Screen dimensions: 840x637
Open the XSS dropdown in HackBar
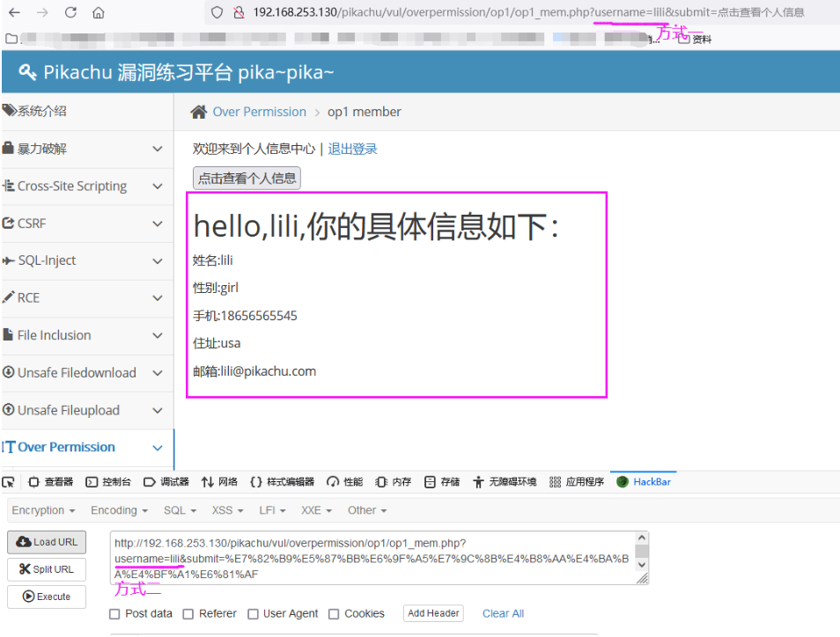coord(226,510)
